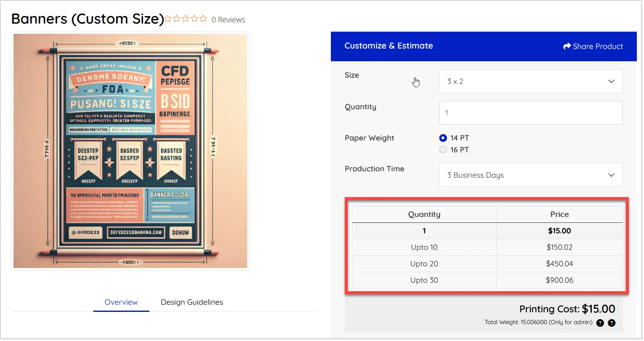This screenshot has height=341, width=644.
Task: Click the Upto 10 quantity cell
Action: pos(424,247)
